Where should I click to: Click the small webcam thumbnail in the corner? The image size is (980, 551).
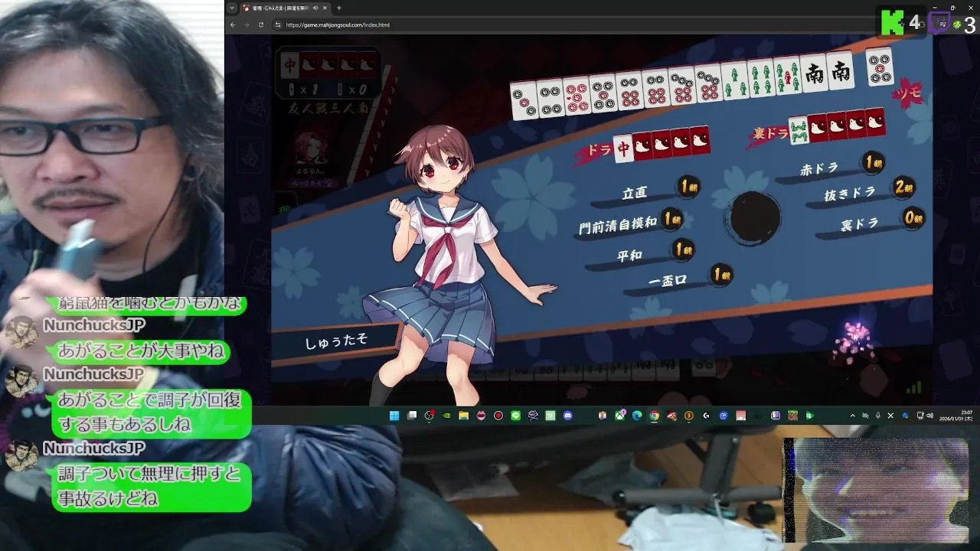pos(876,491)
